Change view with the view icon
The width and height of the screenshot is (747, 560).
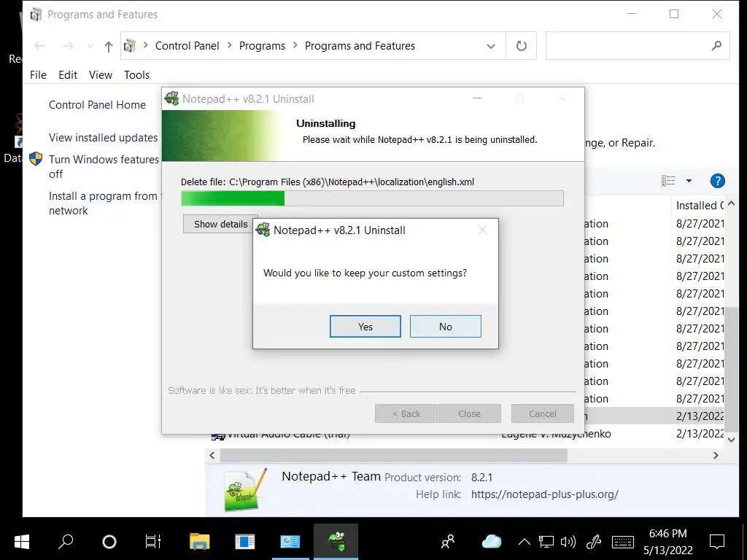pyautogui.click(x=668, y=181)
